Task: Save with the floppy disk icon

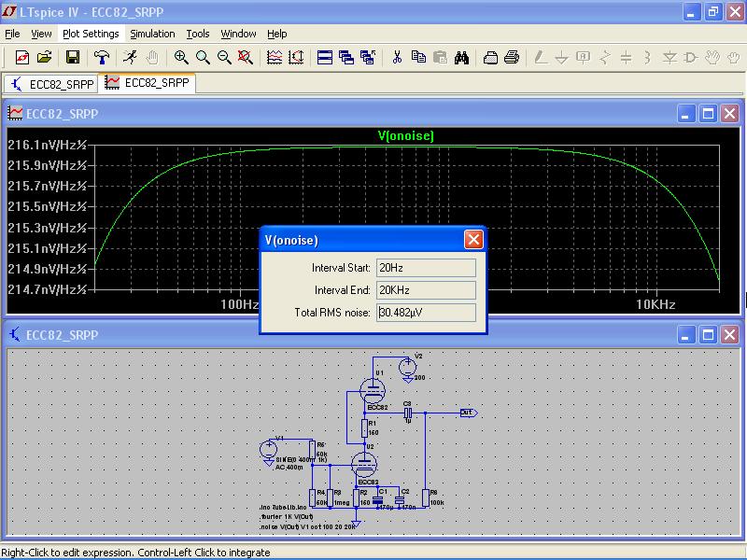Action: 73,58
